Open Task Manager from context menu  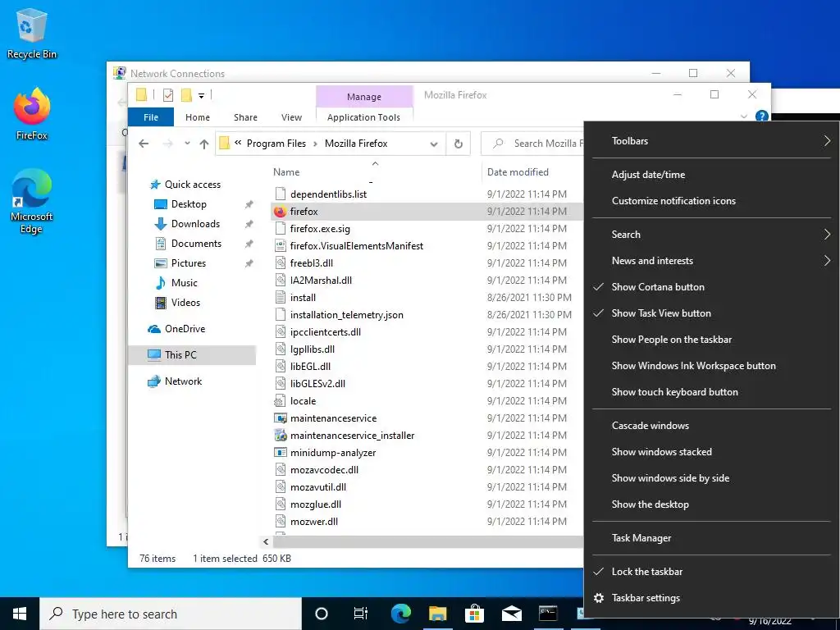[711, 538]
